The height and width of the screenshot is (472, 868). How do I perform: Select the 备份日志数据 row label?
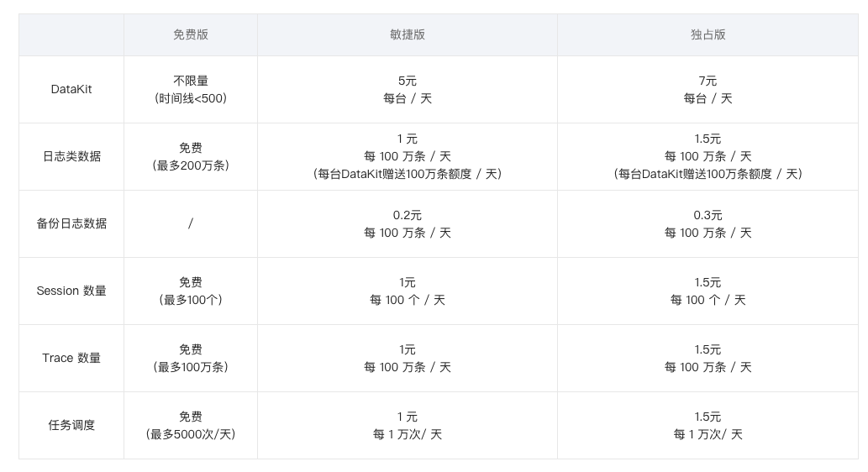tap(71, 223)
